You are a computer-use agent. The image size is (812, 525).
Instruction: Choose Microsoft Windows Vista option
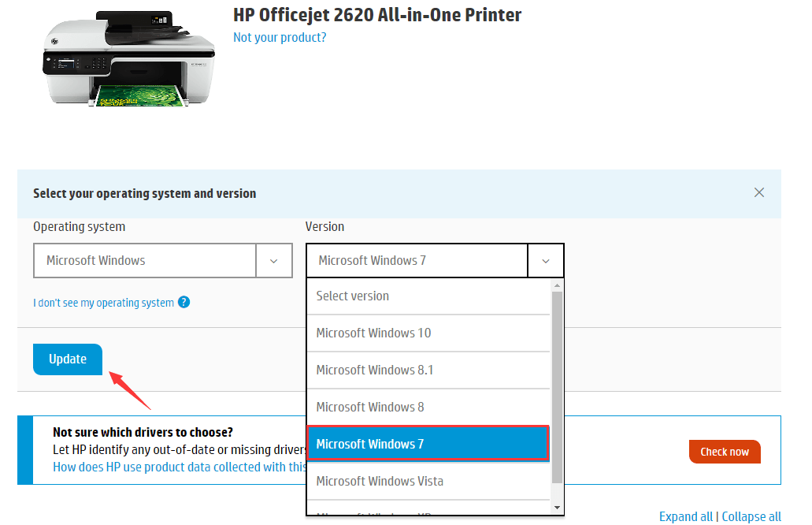pos(428,481)
